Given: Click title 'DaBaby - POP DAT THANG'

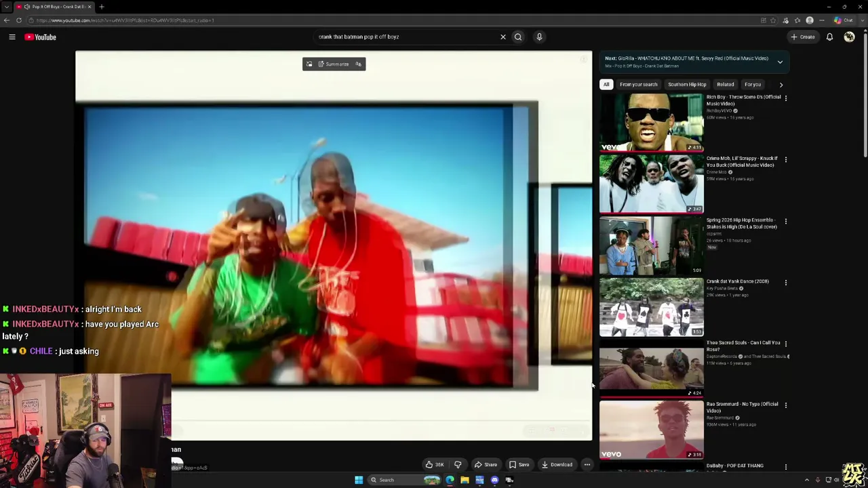Looking at the screenshot, I should point(735,466).
